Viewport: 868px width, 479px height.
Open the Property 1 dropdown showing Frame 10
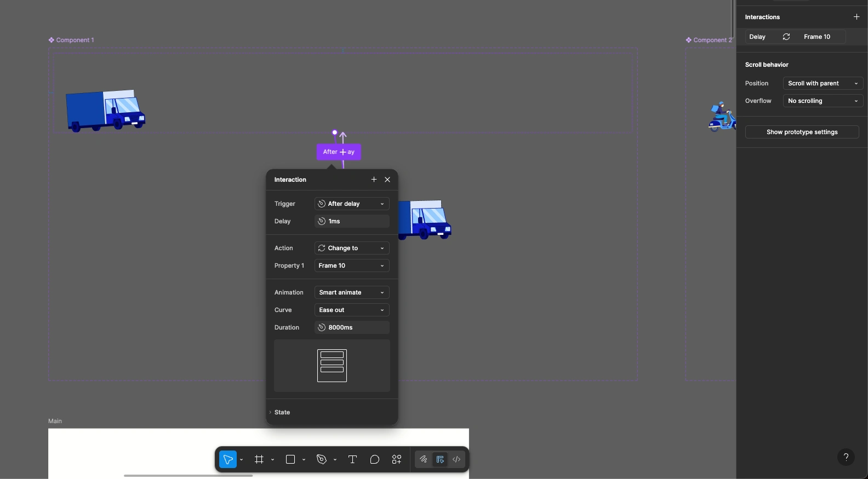(x=352, y=266)
